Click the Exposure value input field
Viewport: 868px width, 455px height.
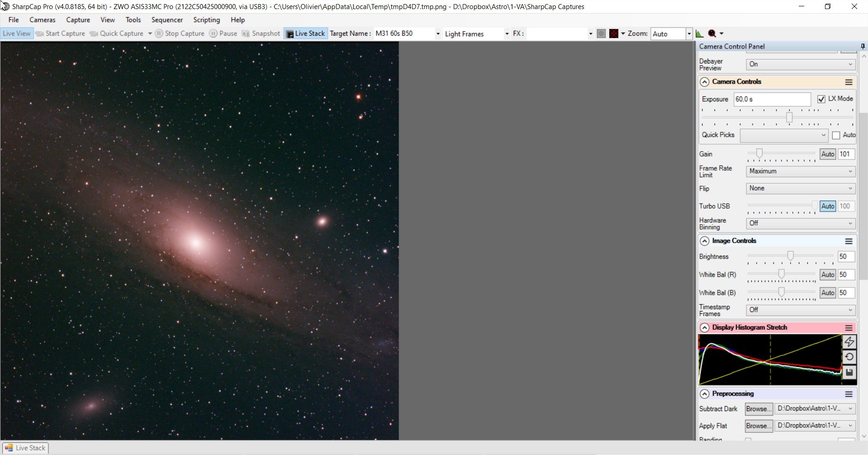click(x=772, y=99)
